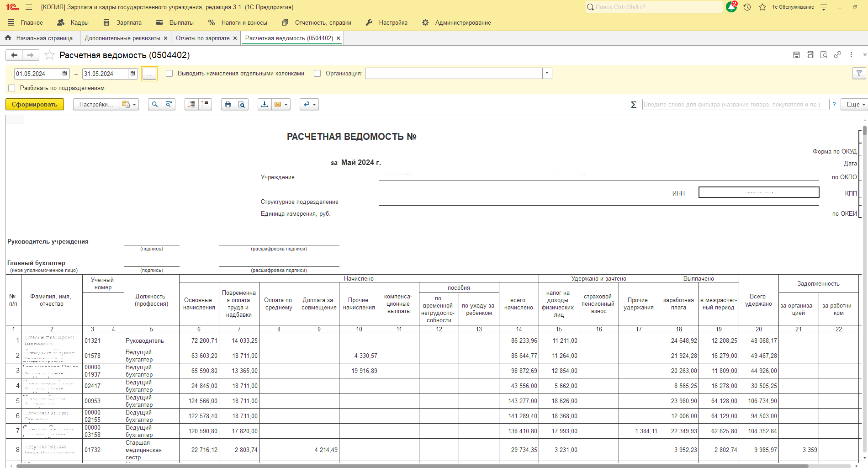The image size is (868, 468).
Task: Open favorites star in title bar
Action: (x=762, y=7)
